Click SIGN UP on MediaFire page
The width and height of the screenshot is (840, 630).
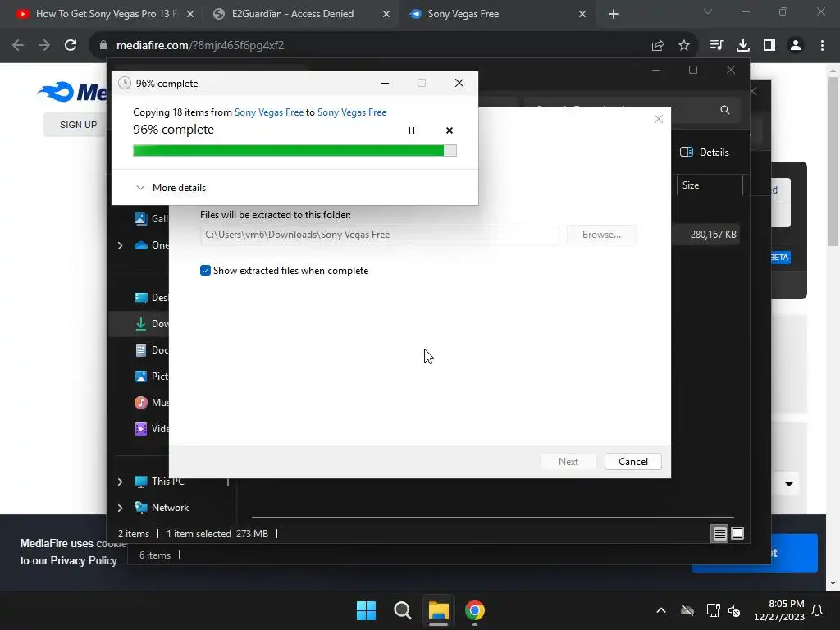point(78,125)
